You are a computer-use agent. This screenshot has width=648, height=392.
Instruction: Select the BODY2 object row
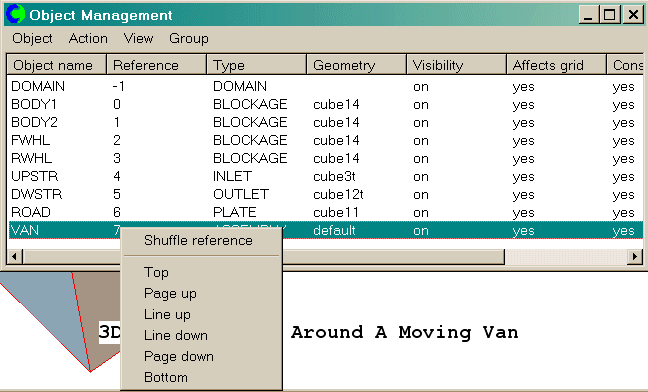click(325, 123)
